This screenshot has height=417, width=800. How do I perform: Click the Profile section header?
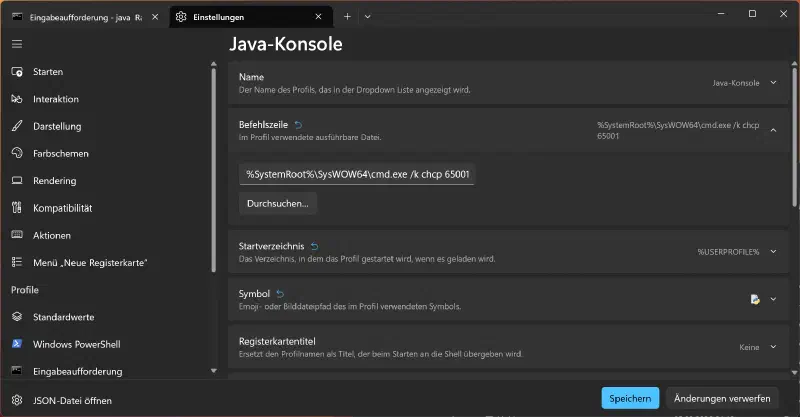pos(25,290)
